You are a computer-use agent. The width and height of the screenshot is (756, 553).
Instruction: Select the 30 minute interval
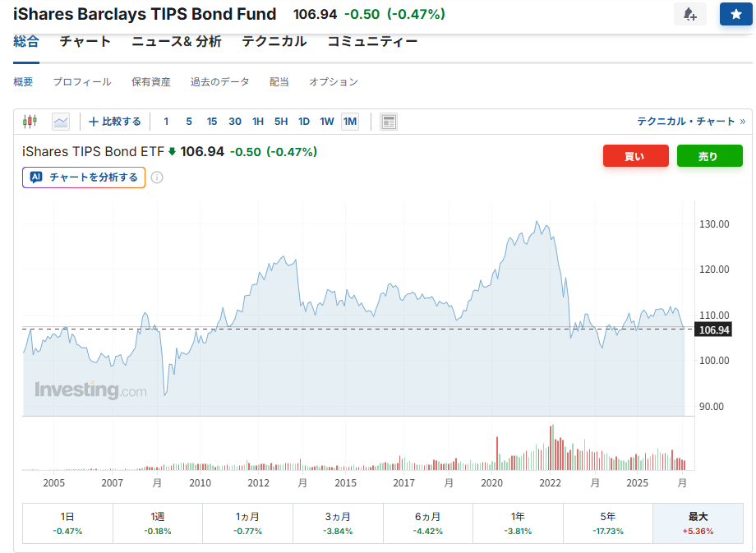pos(235,122)
